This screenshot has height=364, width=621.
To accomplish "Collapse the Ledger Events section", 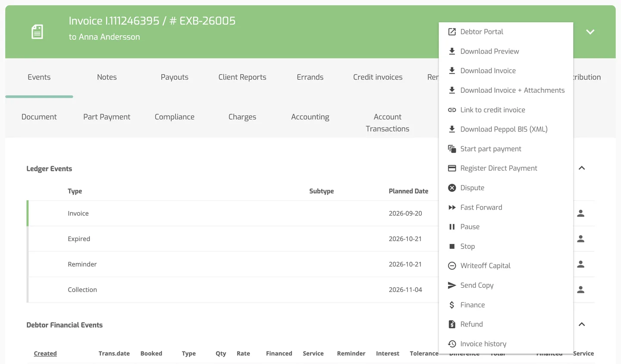I will pos(582,168).
